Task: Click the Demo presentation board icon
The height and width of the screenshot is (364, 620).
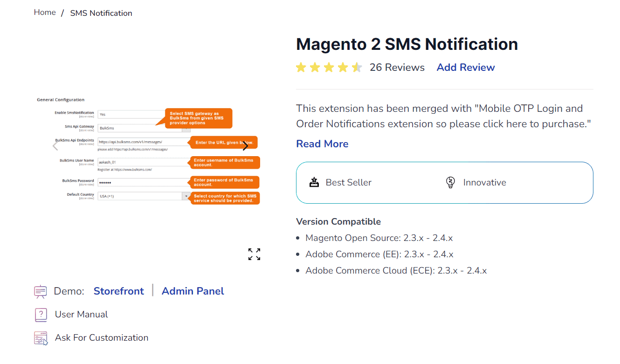Action: tap(41, 291)
